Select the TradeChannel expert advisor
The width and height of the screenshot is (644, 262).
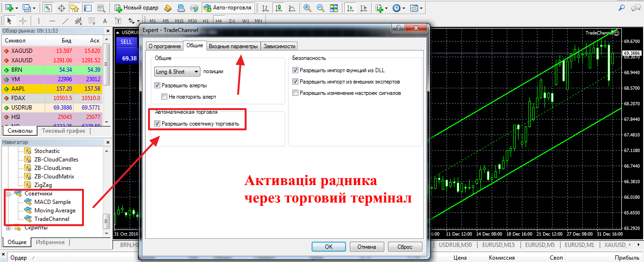click(x=52, y=219)
